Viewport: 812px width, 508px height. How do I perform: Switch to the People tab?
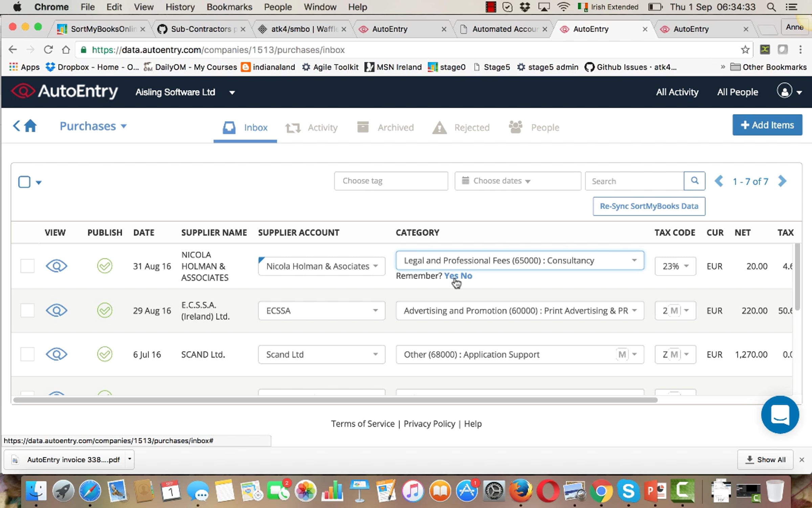(534, 128)
